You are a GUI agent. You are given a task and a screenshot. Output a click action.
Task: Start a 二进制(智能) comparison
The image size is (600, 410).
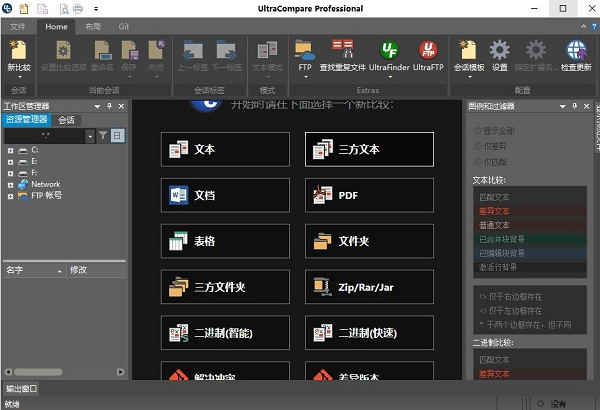pyautogui.click(x=225, y=333)
